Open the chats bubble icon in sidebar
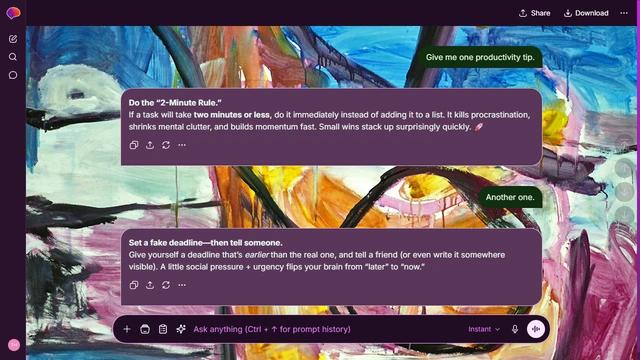Viewport: 640px width, 360px height. point(13,75)
